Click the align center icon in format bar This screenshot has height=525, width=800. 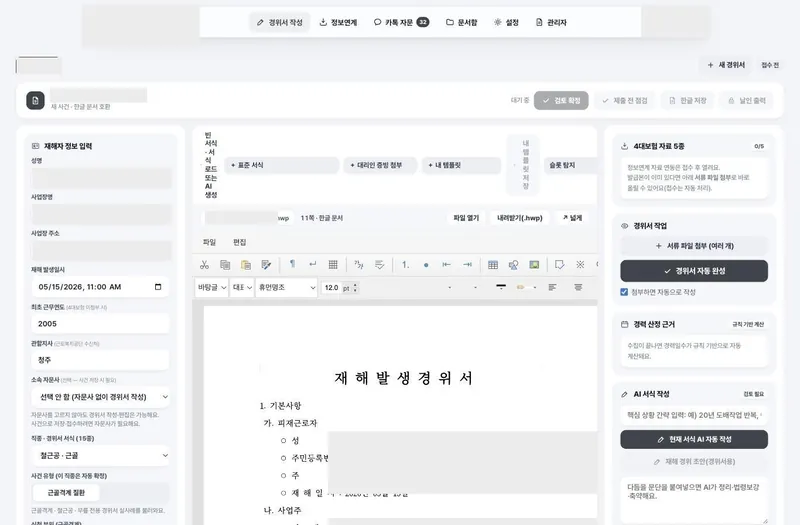pyautogui.click(x=578, y=287)
